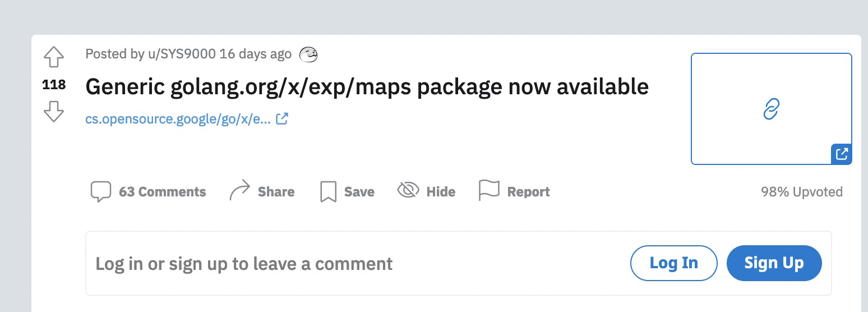Image resolution: width=868 pixels, height=312 pixels.
Task: Upvote the generic maps package post
Action: [54, 57]
